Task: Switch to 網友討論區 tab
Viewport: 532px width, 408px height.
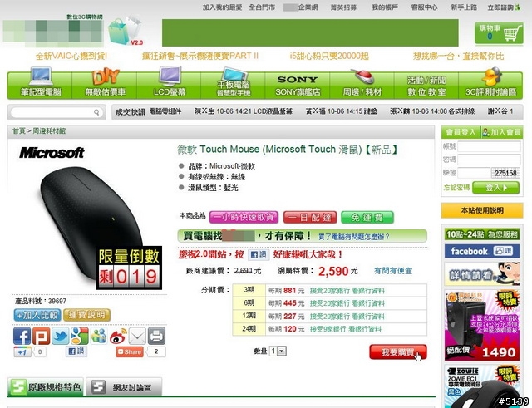Action: click(124, 386)
